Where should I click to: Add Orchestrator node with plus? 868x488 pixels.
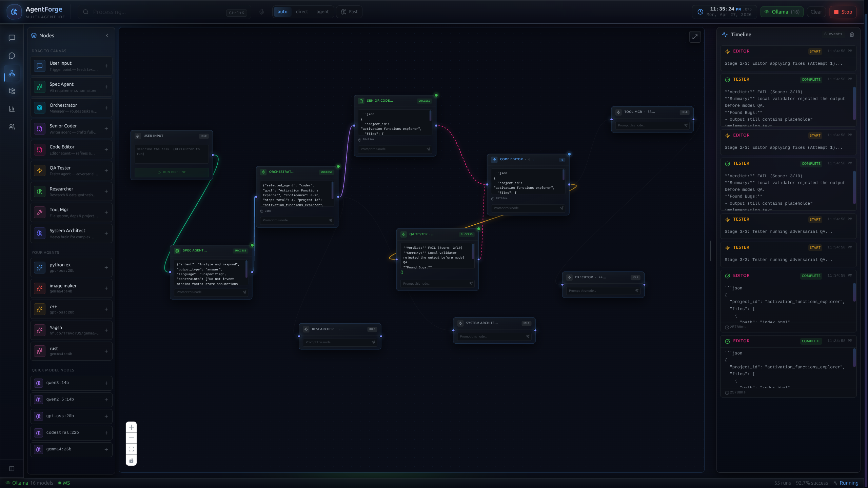click(106, 108)
